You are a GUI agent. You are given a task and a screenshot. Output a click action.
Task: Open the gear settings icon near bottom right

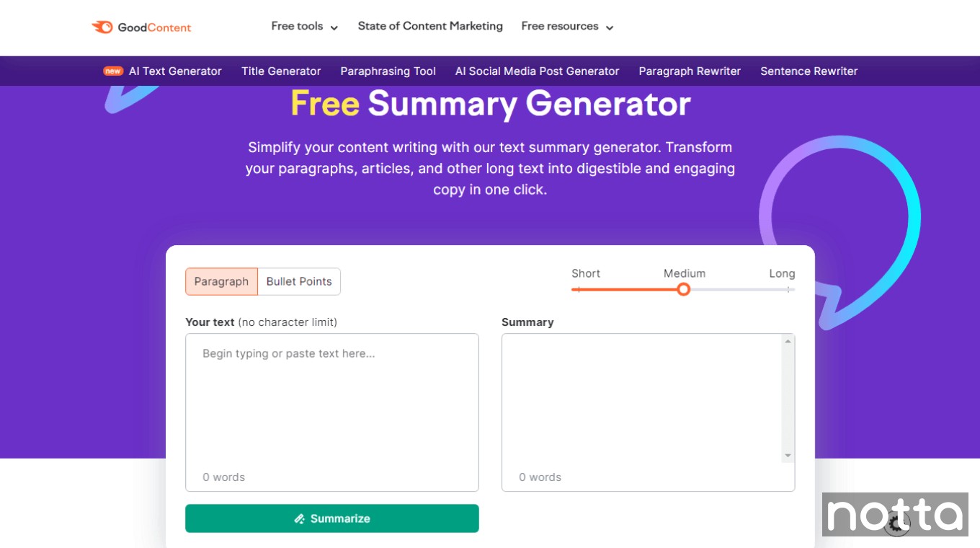click(896, 523)
